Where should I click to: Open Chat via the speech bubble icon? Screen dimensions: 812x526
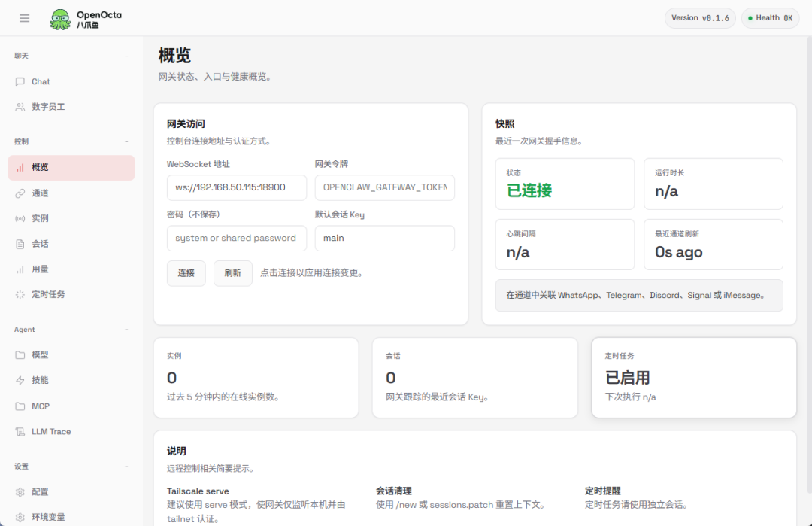coord(20,81)
